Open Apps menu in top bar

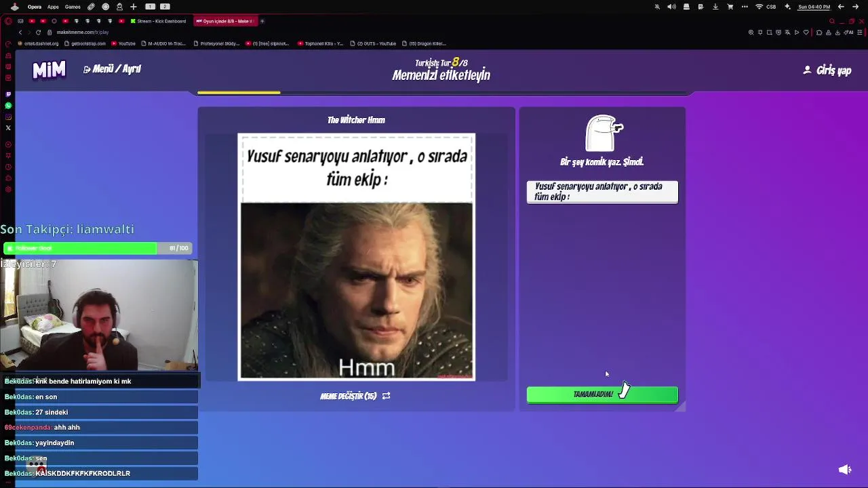(x=53, y=7)
